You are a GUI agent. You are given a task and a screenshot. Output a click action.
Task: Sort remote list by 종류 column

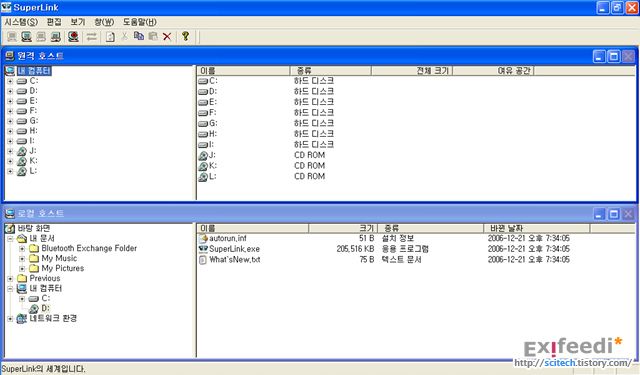click(x=330, y=71)
